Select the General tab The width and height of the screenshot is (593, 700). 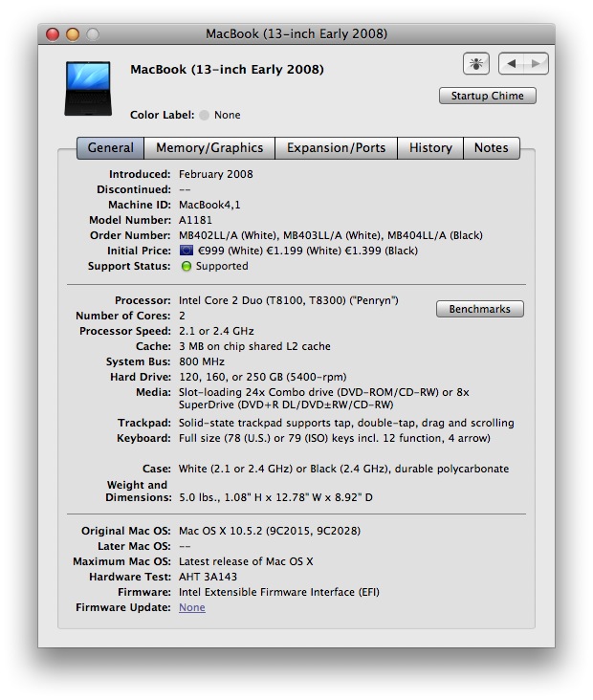110,148
